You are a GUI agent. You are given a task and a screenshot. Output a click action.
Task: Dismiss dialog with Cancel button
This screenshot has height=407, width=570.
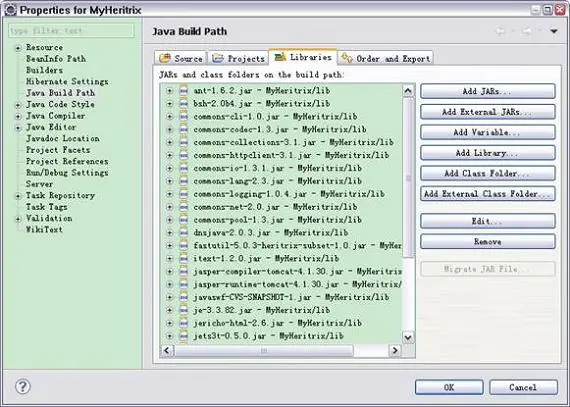pyautogui.click(x=523, y=387)
